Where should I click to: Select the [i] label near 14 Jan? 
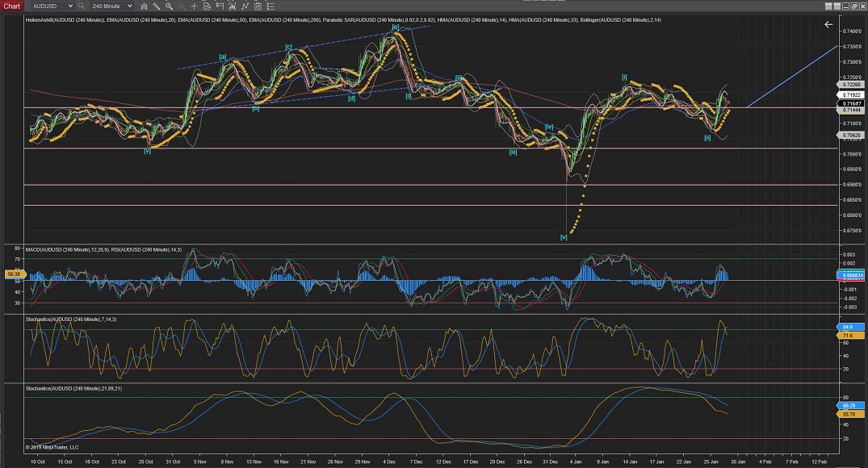tap(624, 77)
